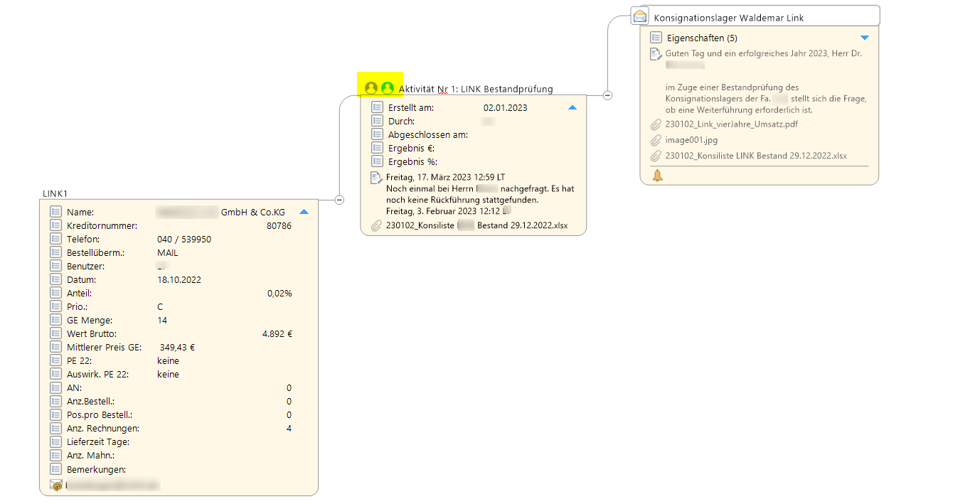Collapse the LINK1 branch using minus circle
The image size is (980, 504).
(x=339, y=200)
